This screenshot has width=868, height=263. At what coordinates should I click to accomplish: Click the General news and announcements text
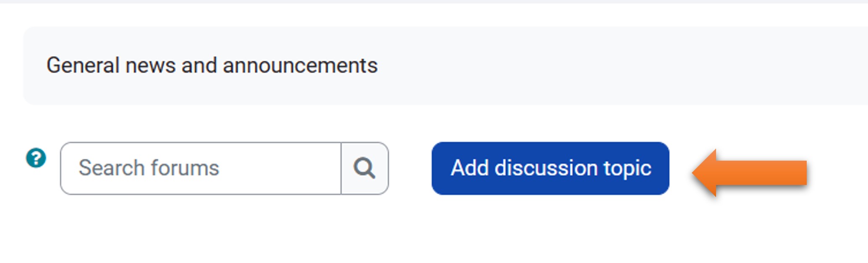pyautogui.click(x=212, y=66)
